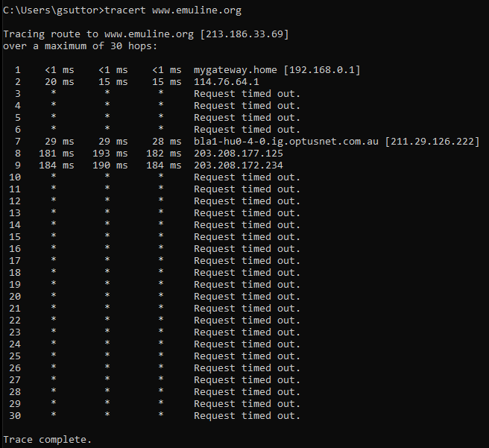Click IP address 203.208.172.234 on hop 9

239,165
